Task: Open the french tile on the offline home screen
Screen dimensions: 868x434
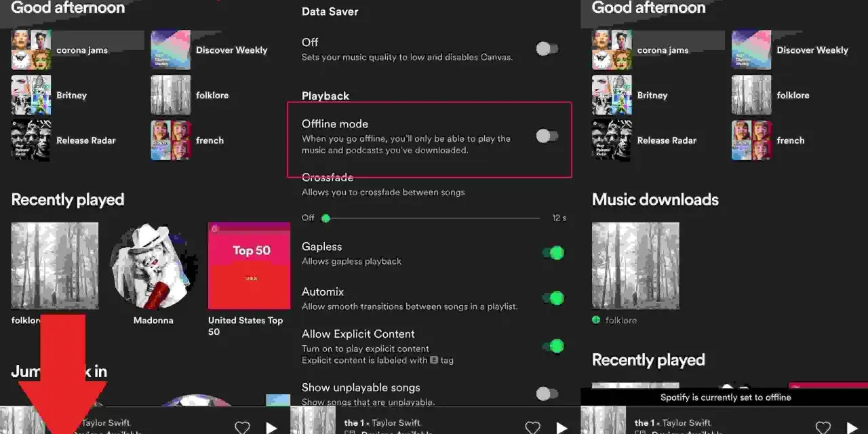Action: coord(800,140)
